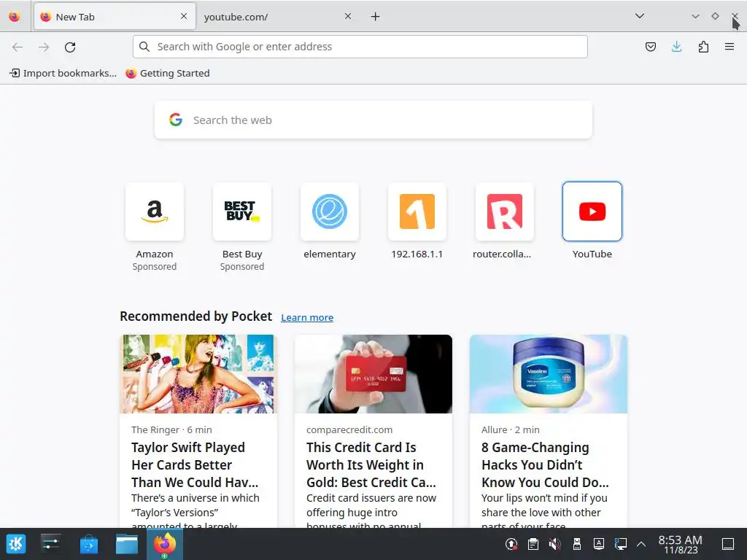Open the credit card article image

(x=373, y=374)
